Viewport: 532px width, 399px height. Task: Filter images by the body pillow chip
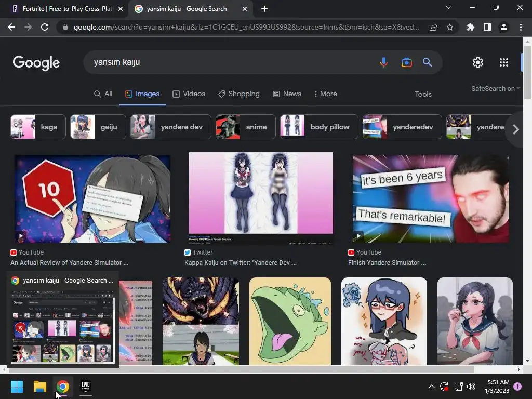[319, 127]
